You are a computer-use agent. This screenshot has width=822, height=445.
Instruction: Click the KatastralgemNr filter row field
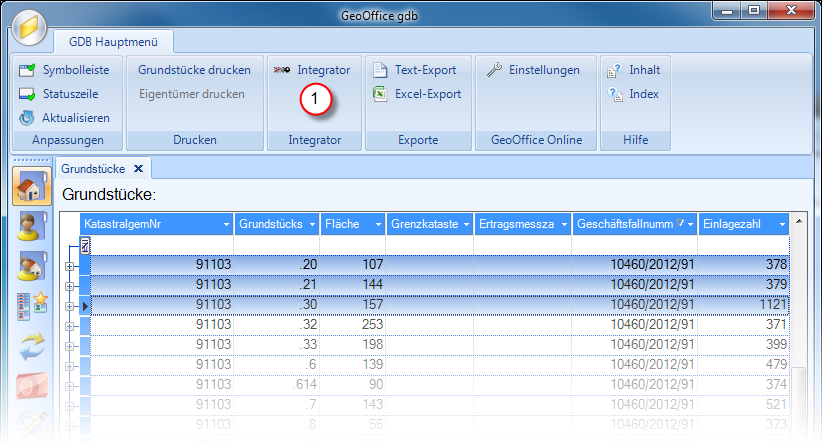pos(162,245)
